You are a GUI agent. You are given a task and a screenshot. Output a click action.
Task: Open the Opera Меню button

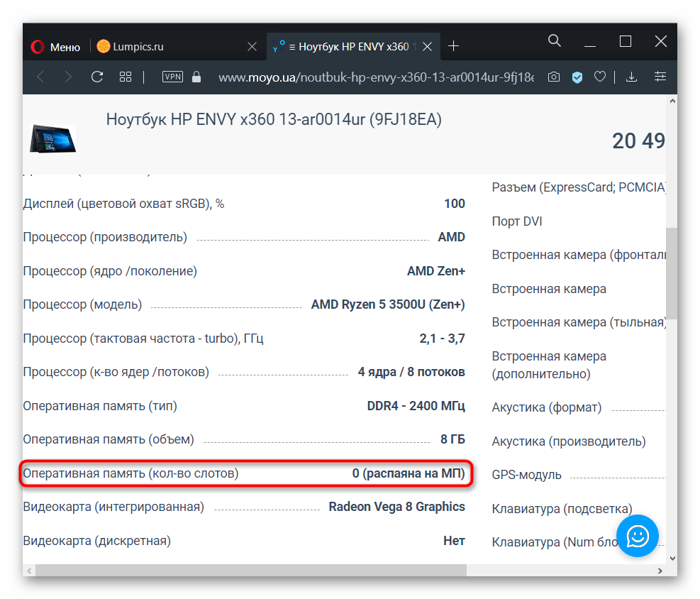click(x=55, y=47)
